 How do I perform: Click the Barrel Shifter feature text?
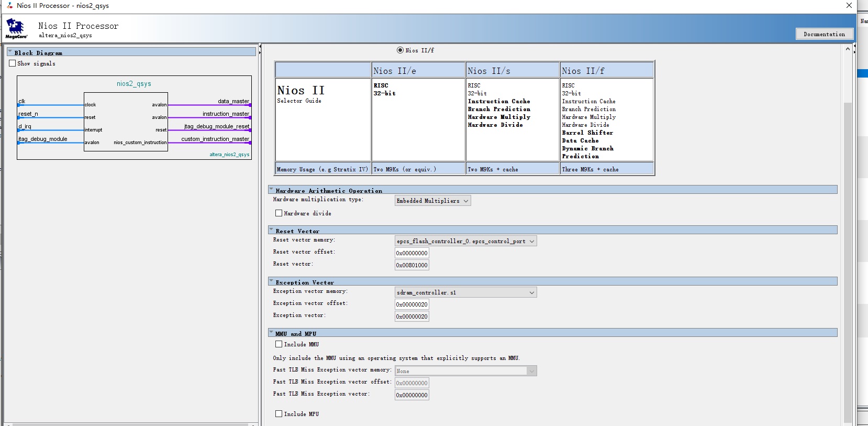[587, 133]
